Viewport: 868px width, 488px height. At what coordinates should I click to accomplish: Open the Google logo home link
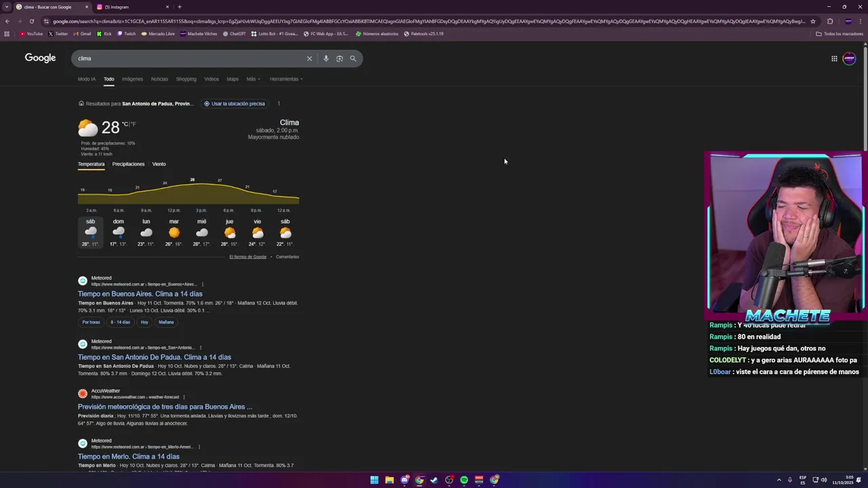click(40, 58)
